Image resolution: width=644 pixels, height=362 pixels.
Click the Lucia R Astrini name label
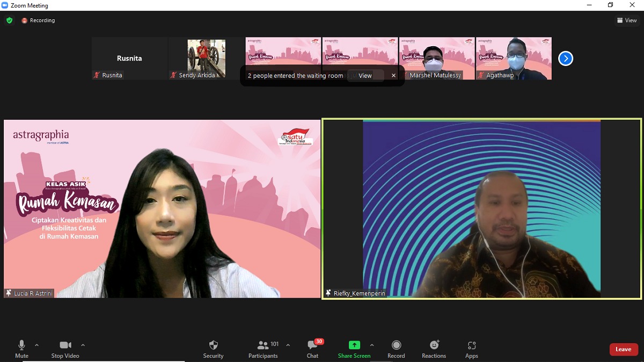coord(33,293)
